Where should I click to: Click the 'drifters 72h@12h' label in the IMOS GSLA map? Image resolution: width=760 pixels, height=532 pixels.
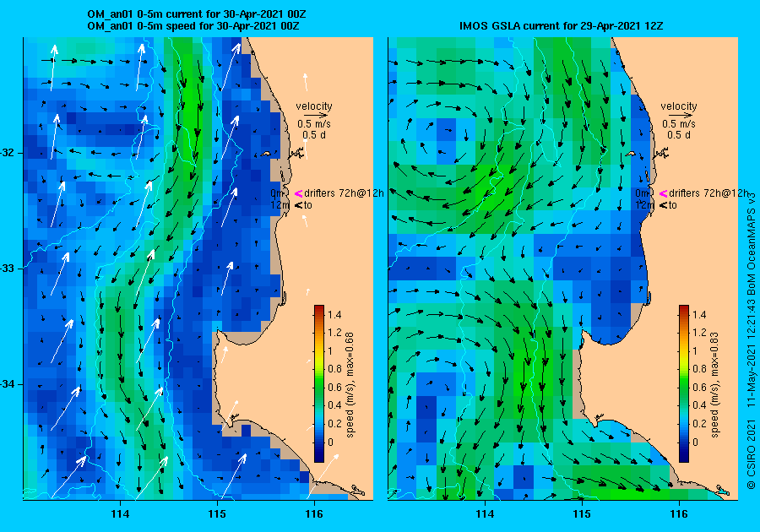708,193
